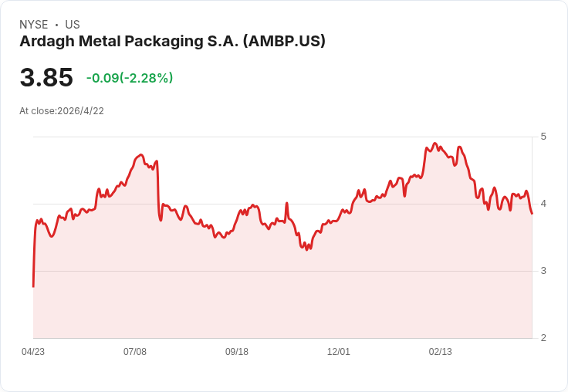Click the chart's highest peak near February
Screen dimensions: 568x392
435,144
